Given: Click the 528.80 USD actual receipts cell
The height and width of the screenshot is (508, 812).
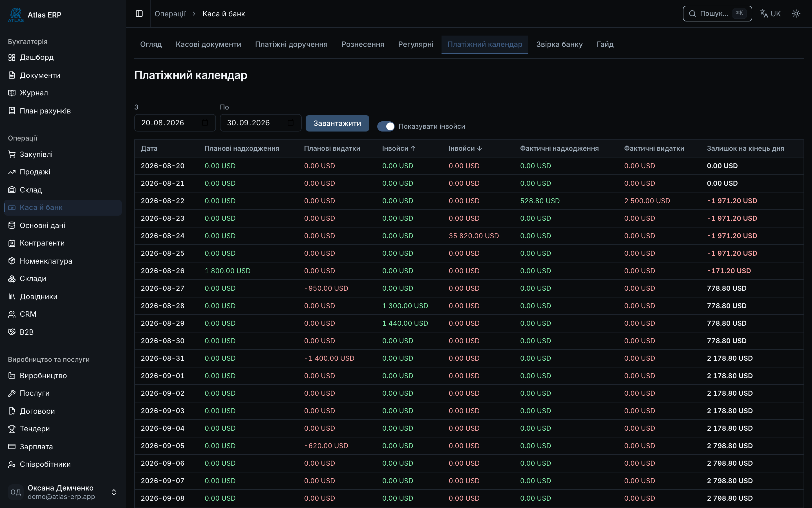Looking at the screenshot, I should pyautogui.click(x=540, y=201).
